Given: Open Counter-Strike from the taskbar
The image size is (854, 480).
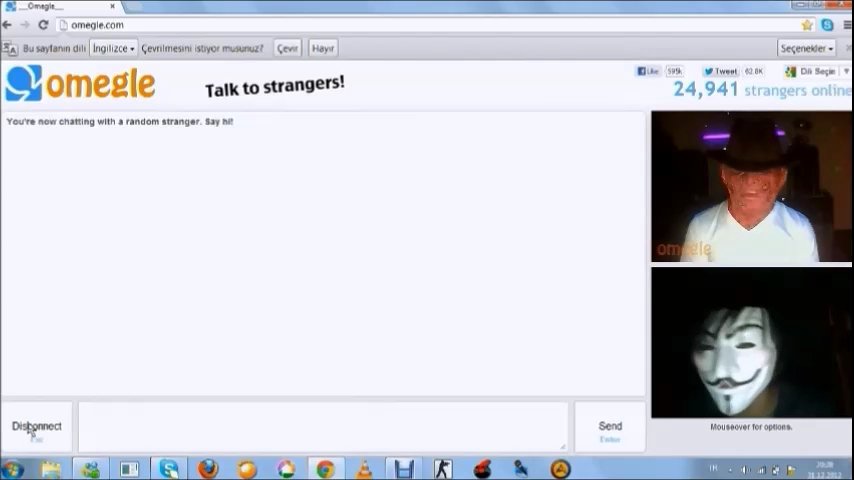Looking at the screenshot, I should coord(443,469).
